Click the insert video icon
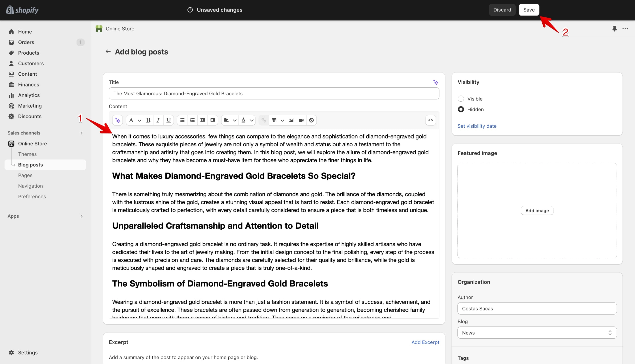 [301, 120]
